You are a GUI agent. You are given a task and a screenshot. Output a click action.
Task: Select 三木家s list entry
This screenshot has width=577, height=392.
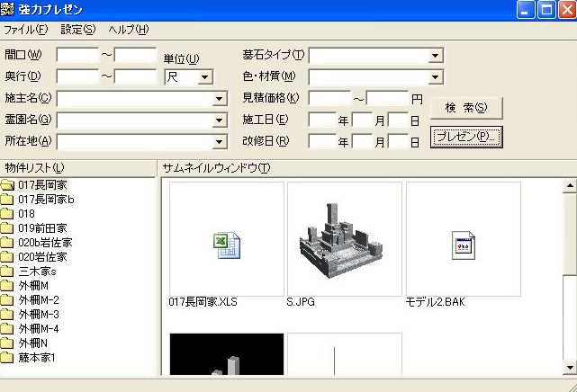37,272
